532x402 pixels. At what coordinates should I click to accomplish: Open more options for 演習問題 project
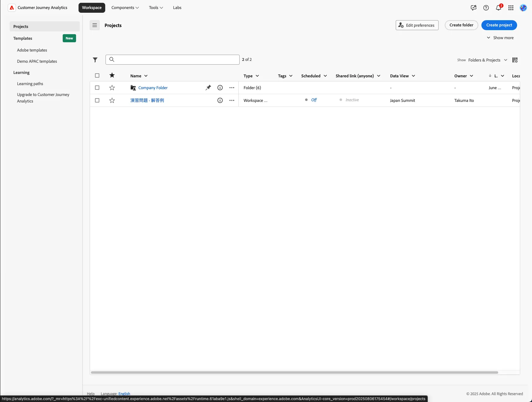pyautogui.click(x=232, y=100)
